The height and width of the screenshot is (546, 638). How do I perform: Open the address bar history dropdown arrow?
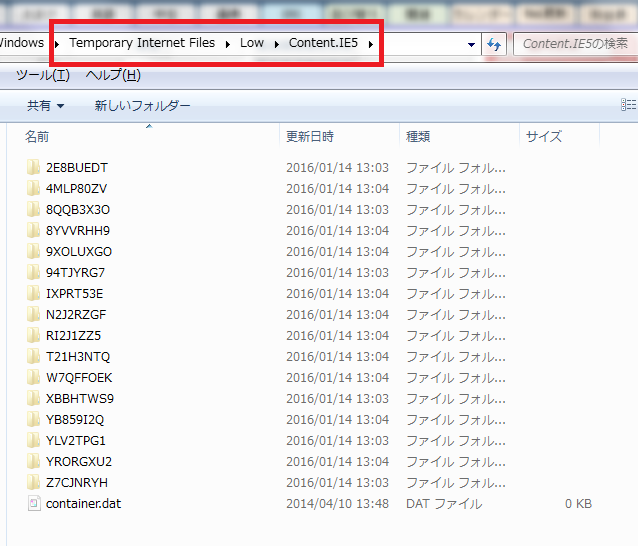click(471, 44)
